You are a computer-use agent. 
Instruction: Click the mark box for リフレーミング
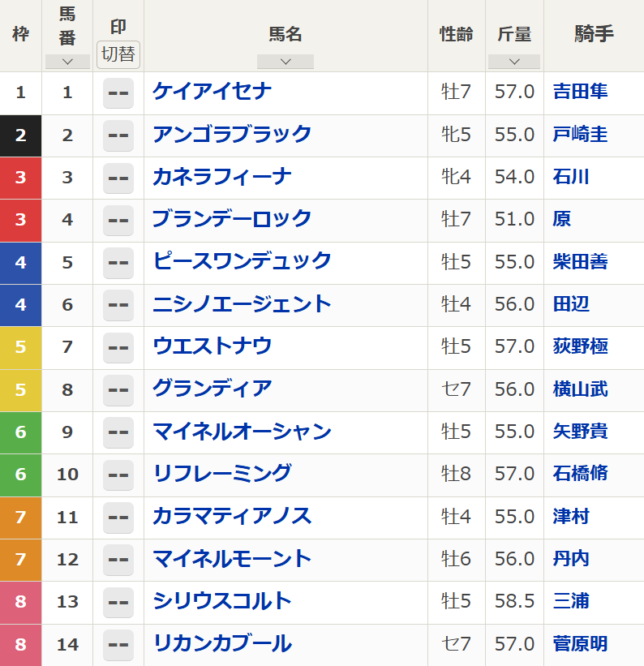(118, 474)
